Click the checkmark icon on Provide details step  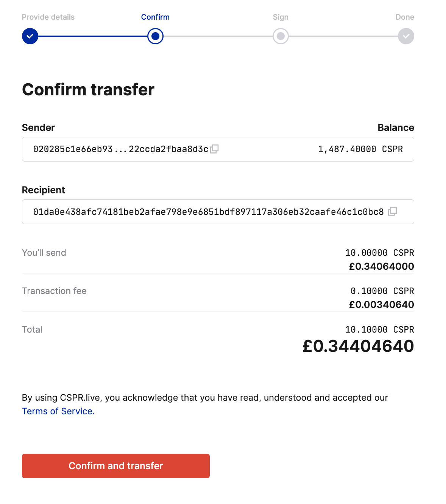[30, 36]
